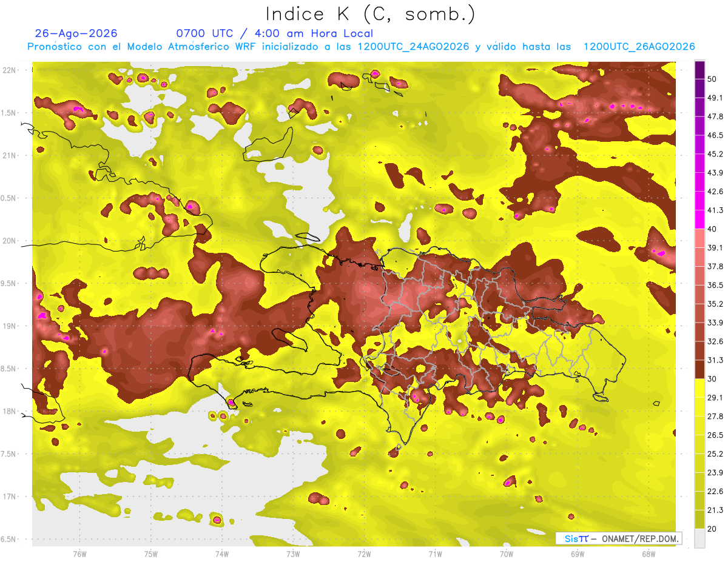Click the "68W" longitude label

pyautogui.click(x=648, y=554)
